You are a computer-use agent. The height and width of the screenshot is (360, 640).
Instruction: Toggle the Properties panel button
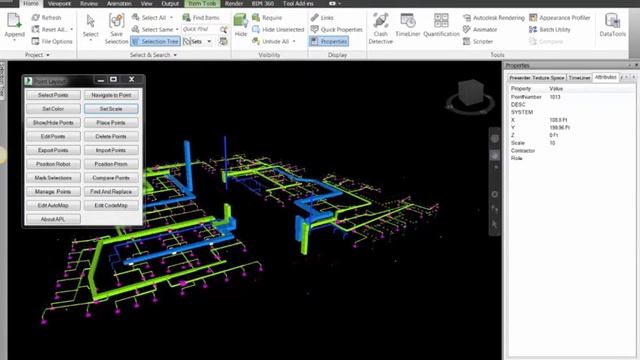(x=329, y=41)
